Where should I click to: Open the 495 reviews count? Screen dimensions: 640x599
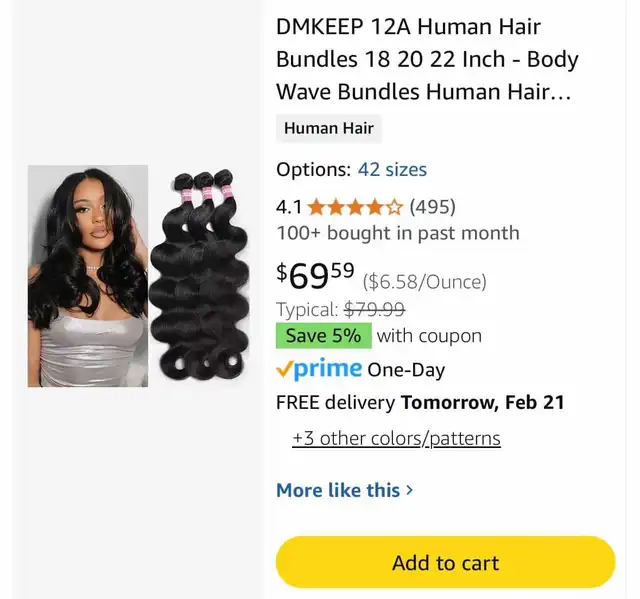pos(432,207)
